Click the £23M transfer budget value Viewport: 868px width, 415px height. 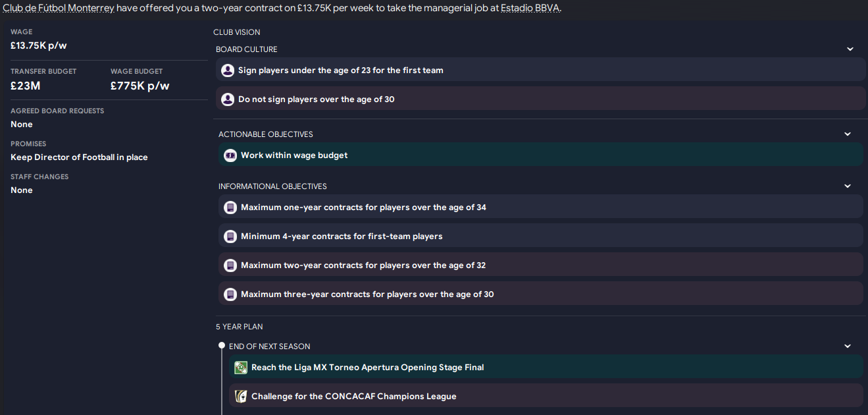coord(26,86)
